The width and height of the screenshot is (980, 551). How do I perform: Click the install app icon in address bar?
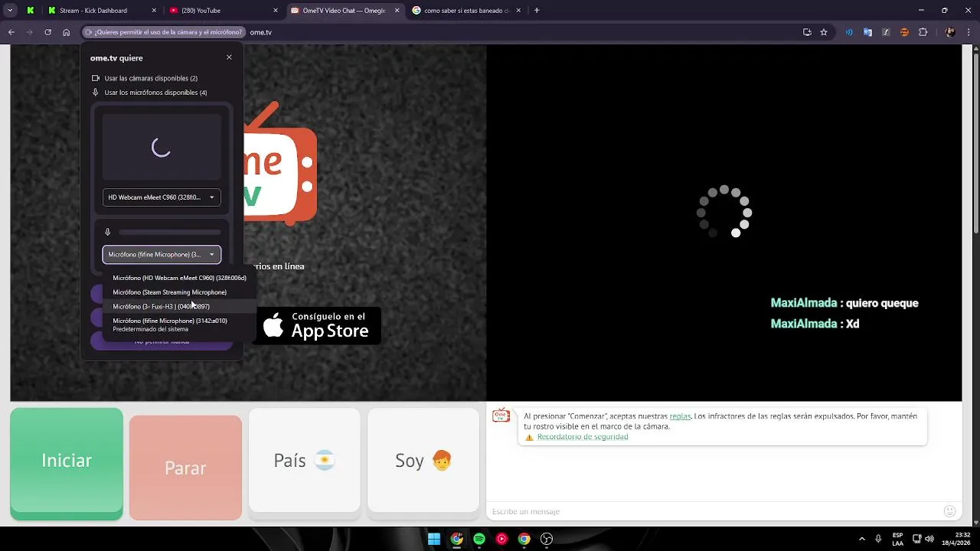tap(807, 32)
